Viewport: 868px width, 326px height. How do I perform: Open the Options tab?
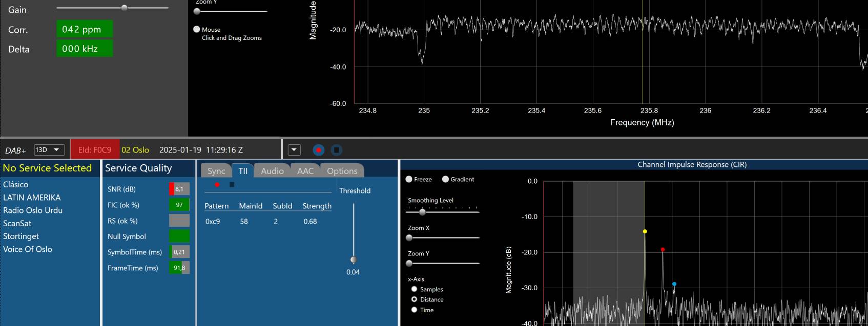(x=342, y=171)
